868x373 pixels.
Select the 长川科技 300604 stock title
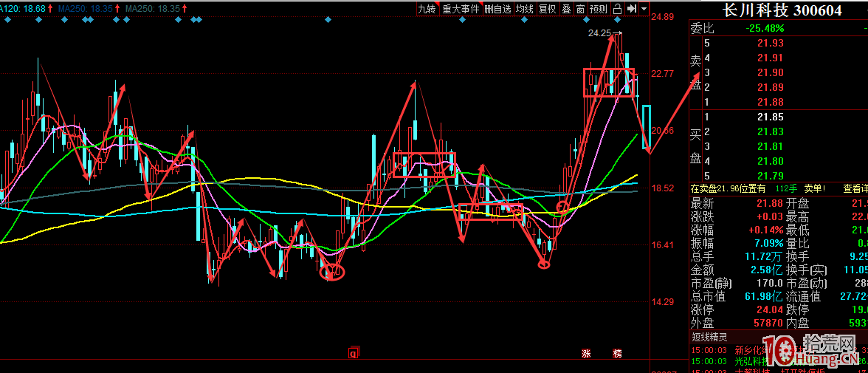coord(782,10)
